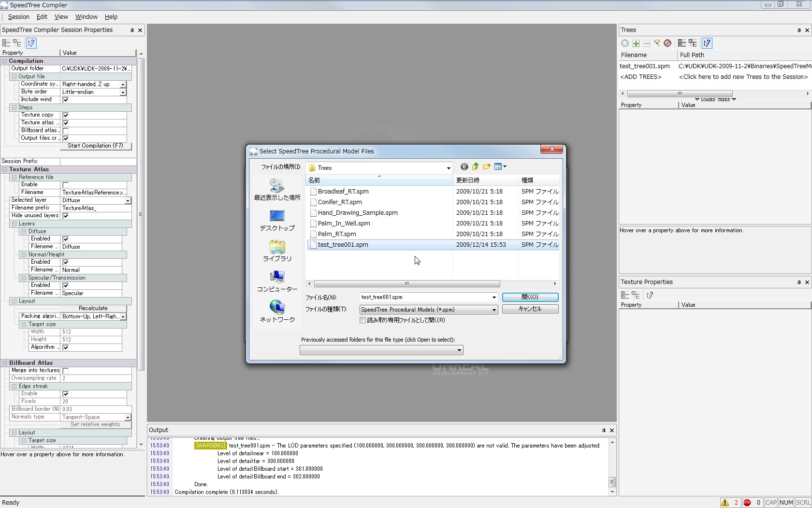Open the Session menu

[x=19, y=17]
